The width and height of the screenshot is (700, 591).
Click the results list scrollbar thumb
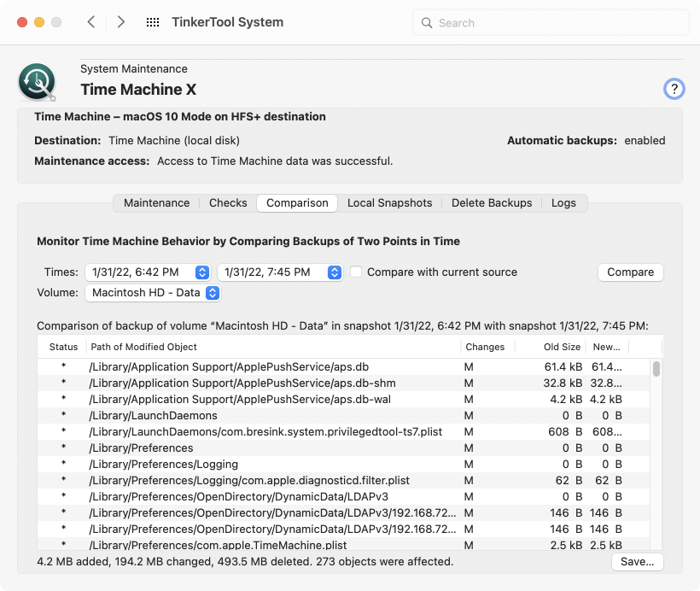point(656,369)
